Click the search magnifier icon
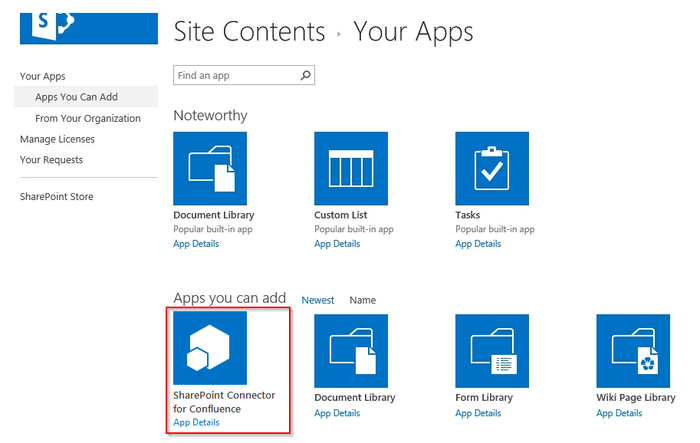The height and width of the screenshot is (443, 700). [306, 75]
